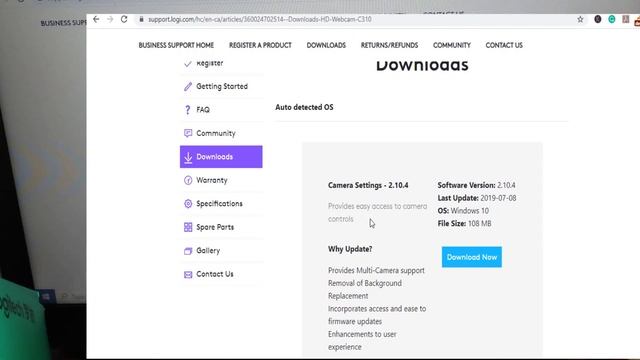Open Downloads in the top navigation bar
The height and width of the screenshot is (360, 640).
click(326, 45)
